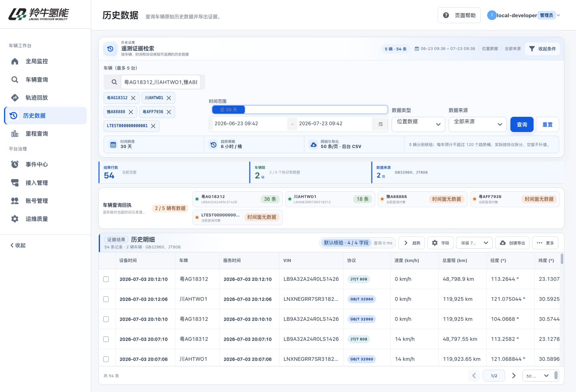The width and height of the screenshot is (576, 392).
Task: Collapse query conditions with 收起条件
Action: (x=542, y=49)
